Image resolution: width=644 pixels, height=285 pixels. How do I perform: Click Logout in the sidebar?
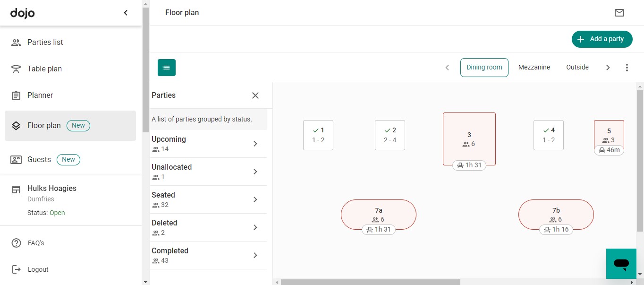point(16,269)
